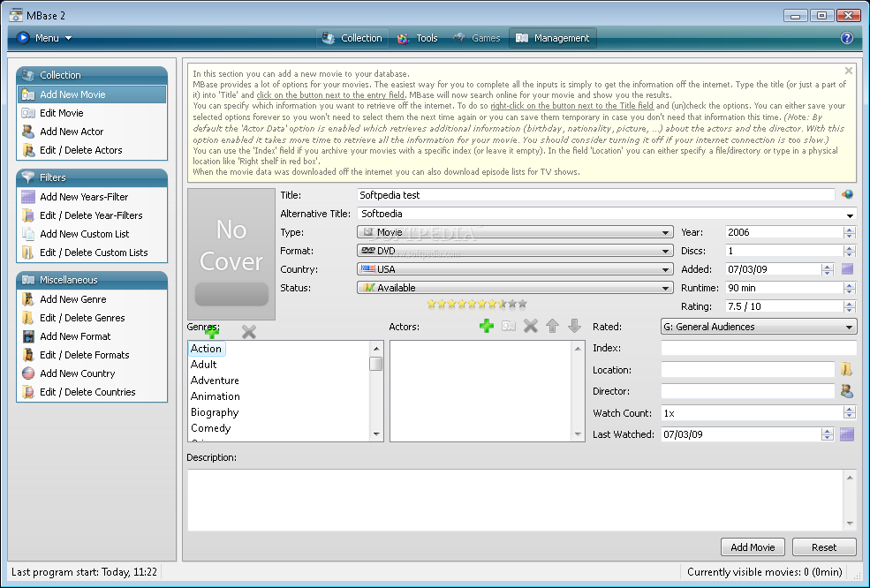Adjust the Runtime stepper
This screenshot has height=588, width=870.
coord(849,288)
